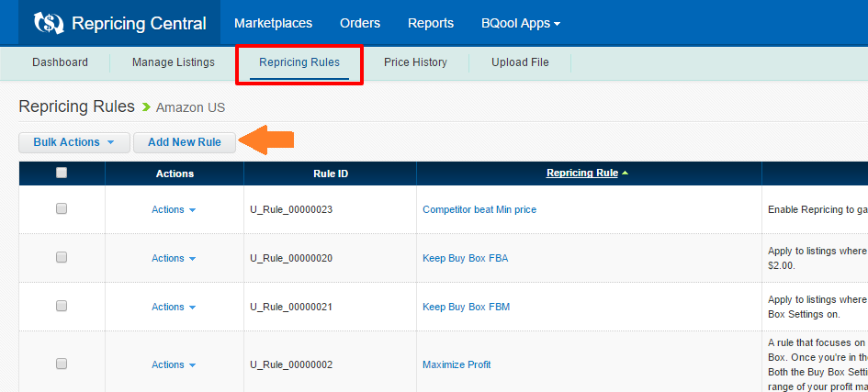Viewport: 868px width, 392px height.
Task: Open the Bulk Actions dropdown
Action: (74, 142)
